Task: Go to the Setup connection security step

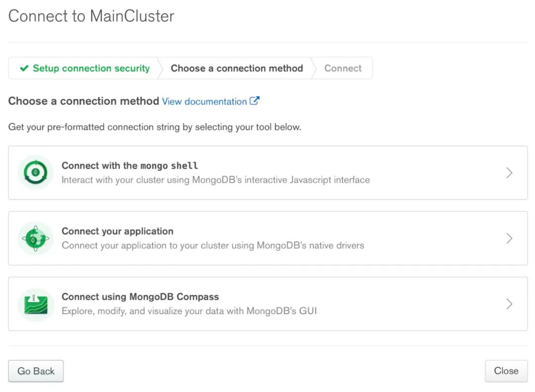Action: click(x=85, y=68)
